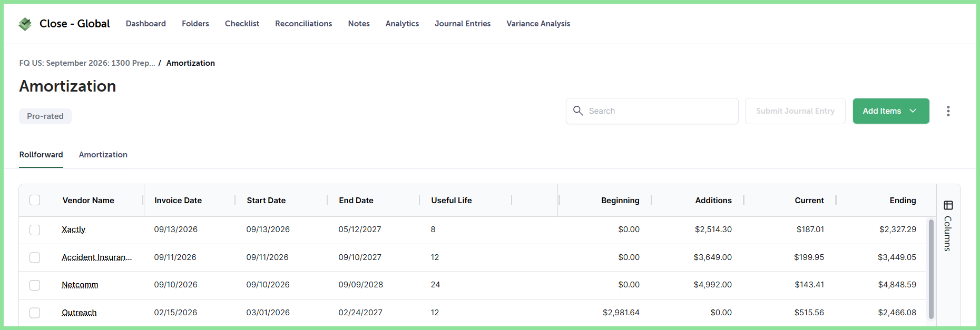This screenshot has height=330, width=980.
Task: Click the Add Items button
Action: click(891, 111)
